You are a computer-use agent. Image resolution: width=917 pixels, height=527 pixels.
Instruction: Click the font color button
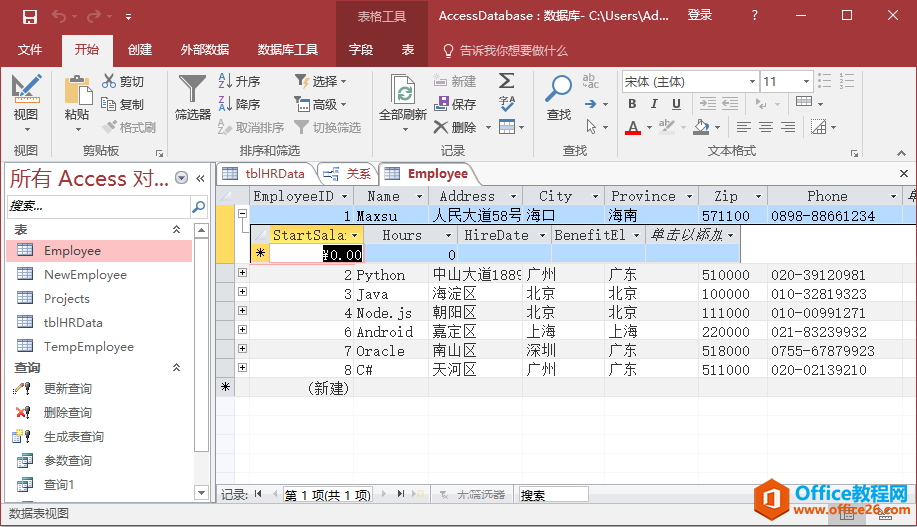(632, 127)
